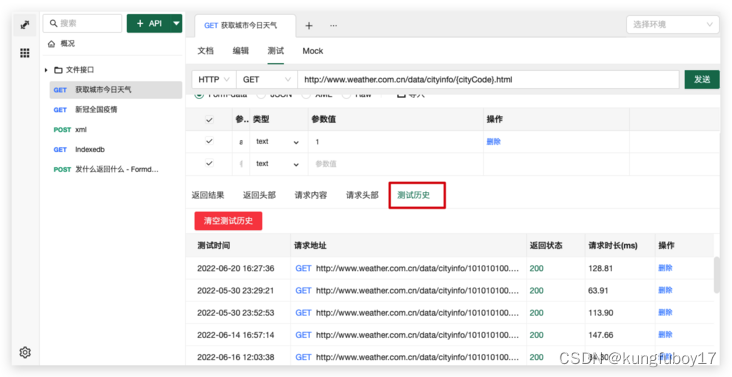Screen dimensions: 732x377
Task: Click the 返回状态 column header
Action: coord(545,245)
